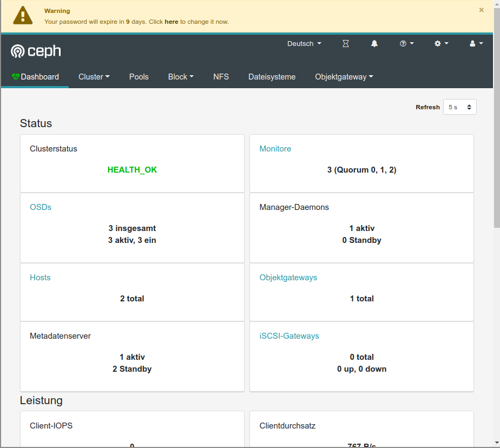Click Hosts '2 total' value
Screen dimensions: 500x448
tap(132, 299)
